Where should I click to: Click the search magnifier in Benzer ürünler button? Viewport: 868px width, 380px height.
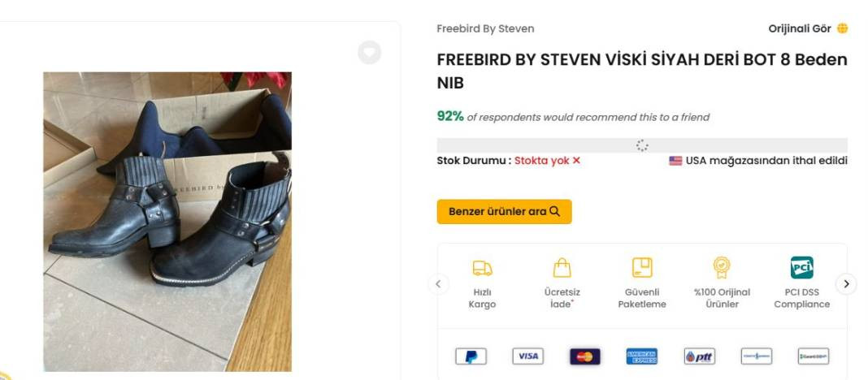(x=555, y=212)
